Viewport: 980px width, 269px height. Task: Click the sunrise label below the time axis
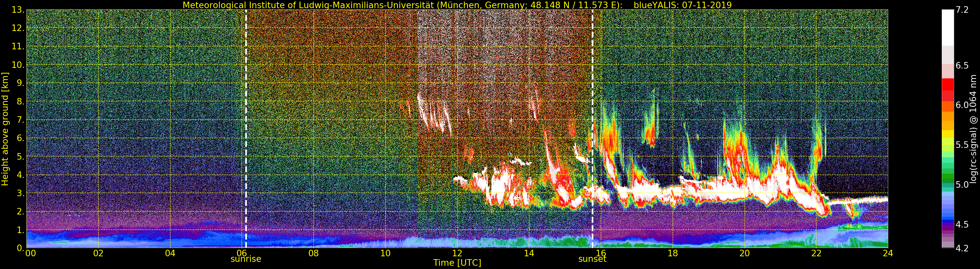(x=246, y=259)
